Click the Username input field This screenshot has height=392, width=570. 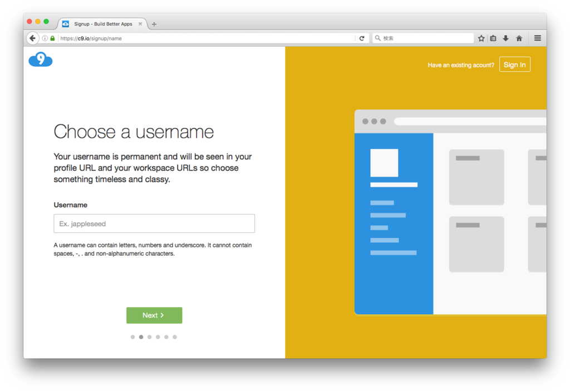[154, 224]
